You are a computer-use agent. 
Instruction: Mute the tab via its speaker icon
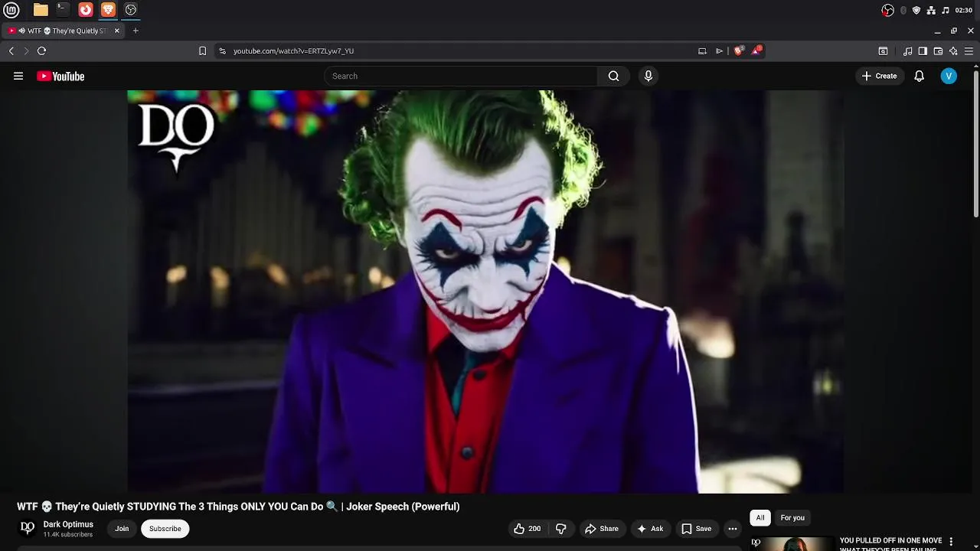pos(21,31)
